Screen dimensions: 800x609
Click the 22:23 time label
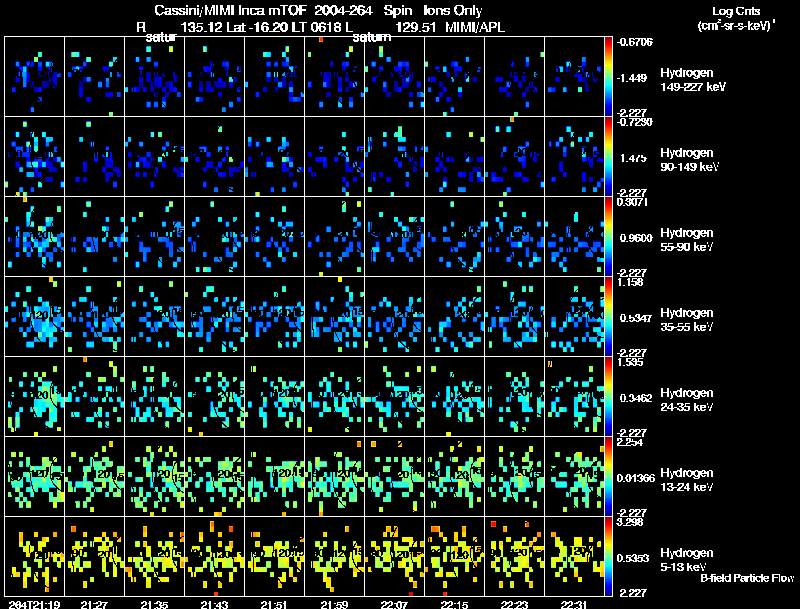(x=514, y=604)
